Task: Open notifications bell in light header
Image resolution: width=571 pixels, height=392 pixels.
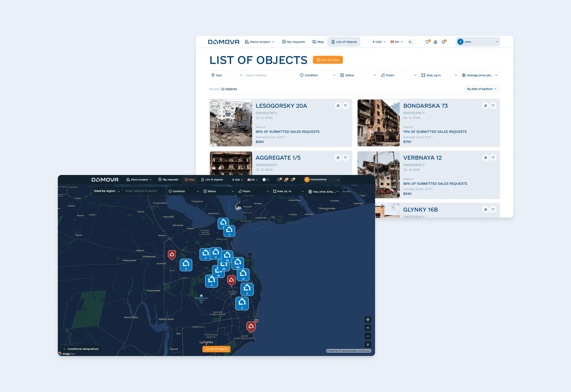Action: [443, 42]
